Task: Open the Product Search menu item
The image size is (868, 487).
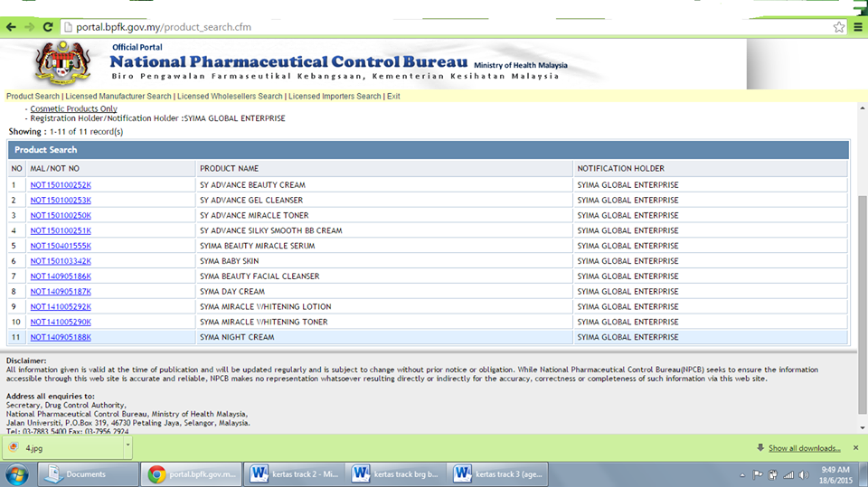Action: pos(33,97)
